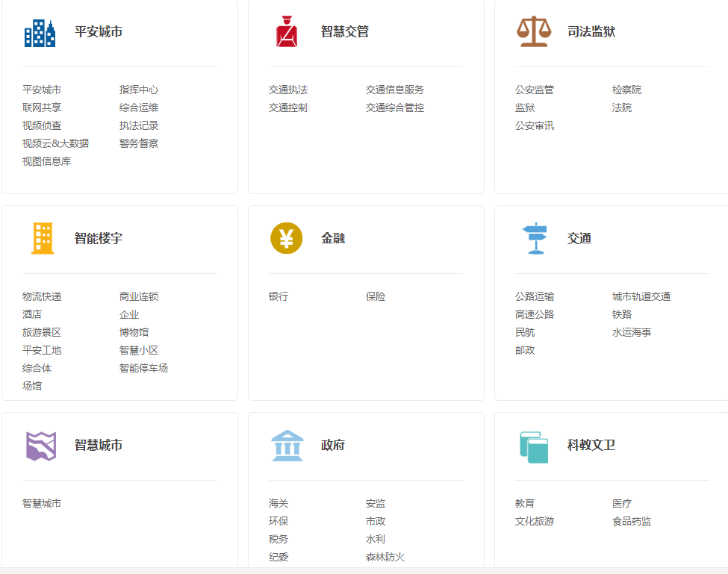Viewport: 728px width, 574px height.
Task: Click the 智慧交管 section heading
Action: 345,32
